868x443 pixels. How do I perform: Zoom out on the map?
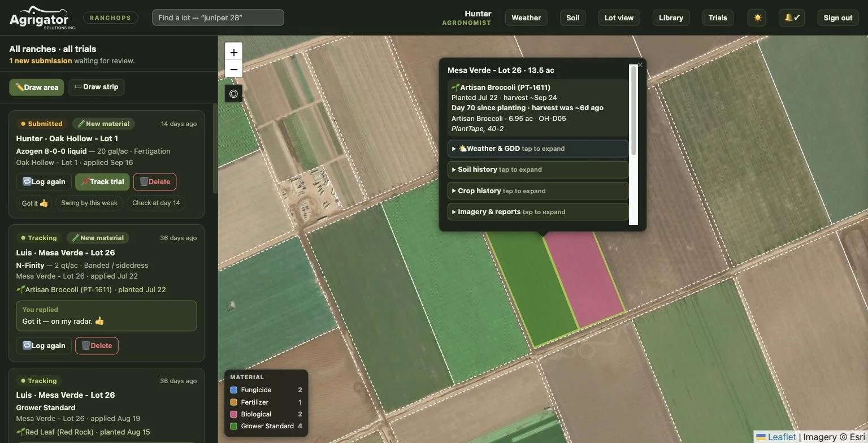pyautogui.click(x=233, y=69)
